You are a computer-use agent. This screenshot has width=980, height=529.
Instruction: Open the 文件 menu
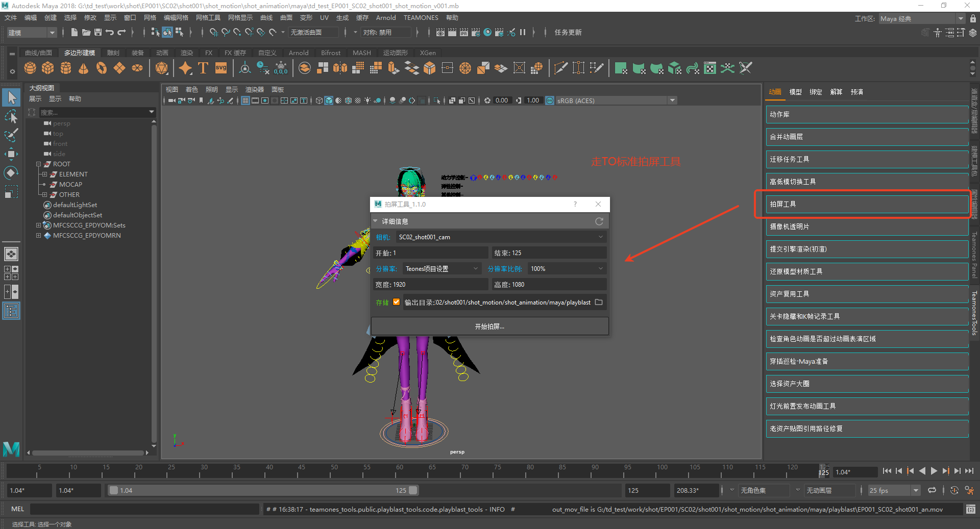coord(11,17)
